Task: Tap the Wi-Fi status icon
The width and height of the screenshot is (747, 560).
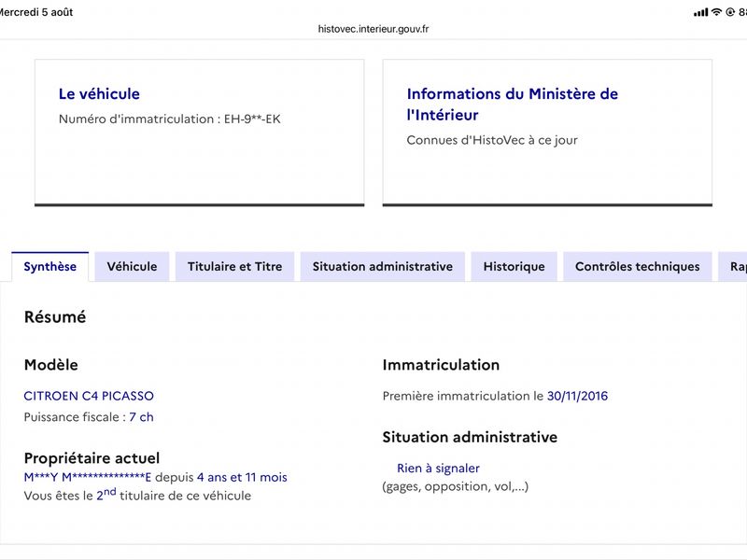Action: coord(716,12)
